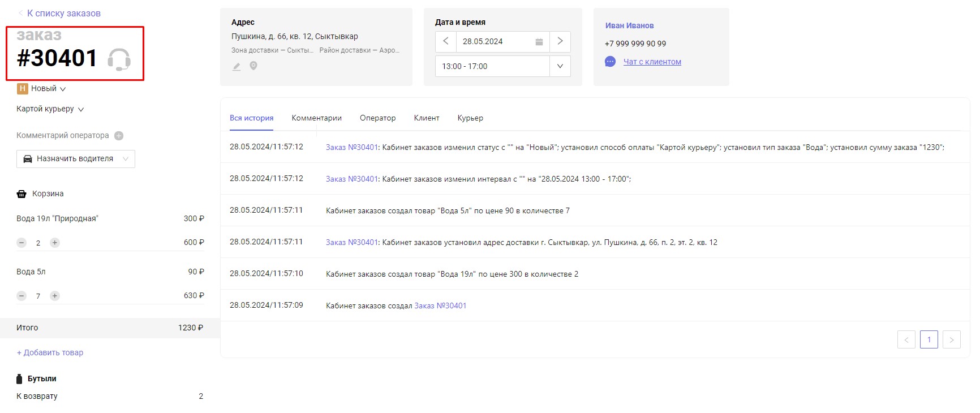The image size is (980, 413).
Task: Go to previous date arrow
Action: (446, 41)
